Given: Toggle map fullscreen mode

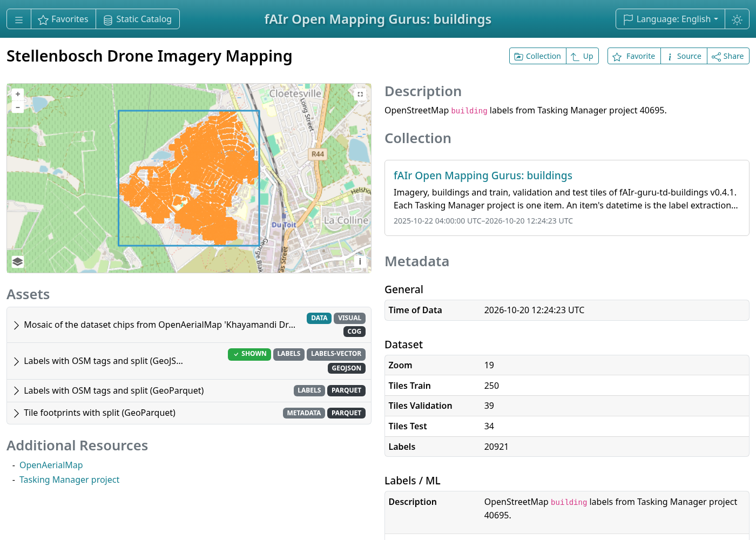Looking at the screenshot, I should [x=360, y=94].
